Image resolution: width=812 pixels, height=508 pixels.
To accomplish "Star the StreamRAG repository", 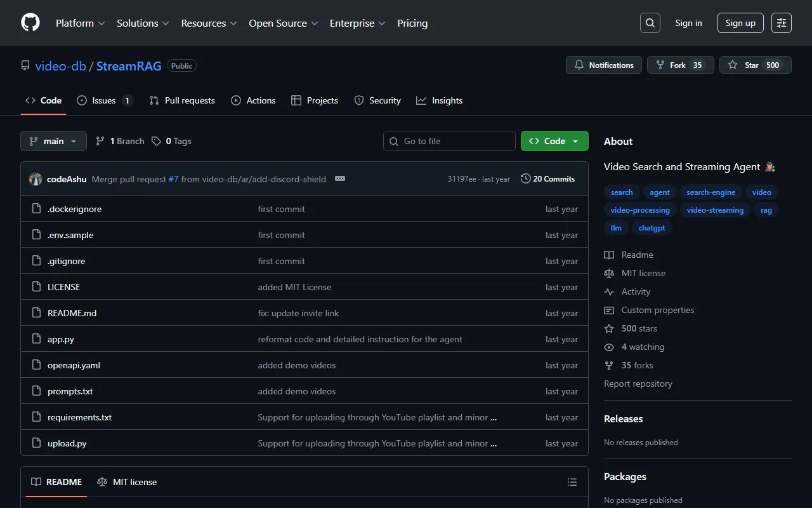I will tap(755, 65).
